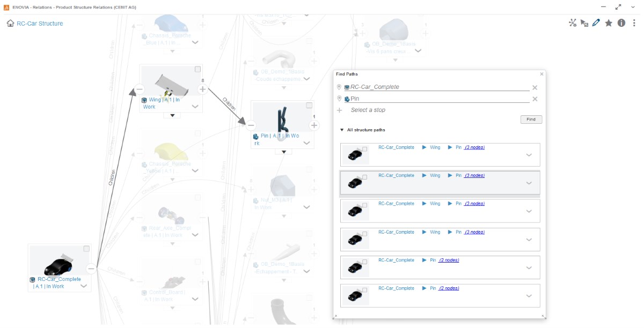
Task: Open the RC-Car_Complete node's chevron dropdown
Action: click(x=84, y=286)
